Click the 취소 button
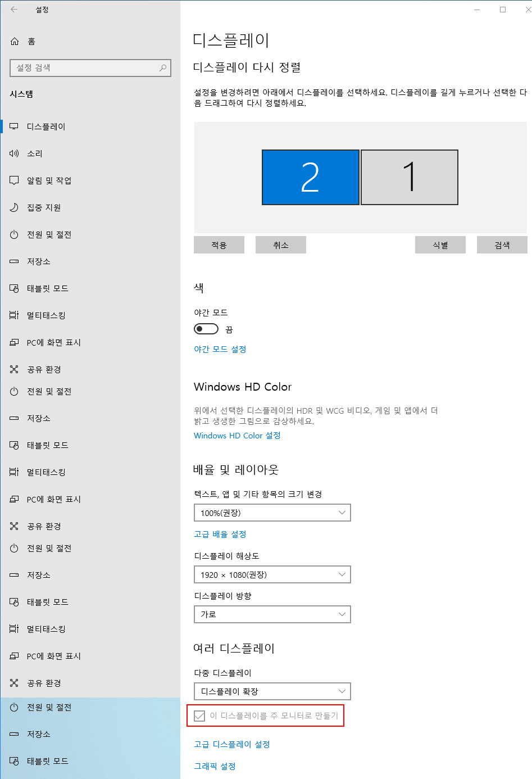This screenshot has width=532, height=779. click(281, 245)
